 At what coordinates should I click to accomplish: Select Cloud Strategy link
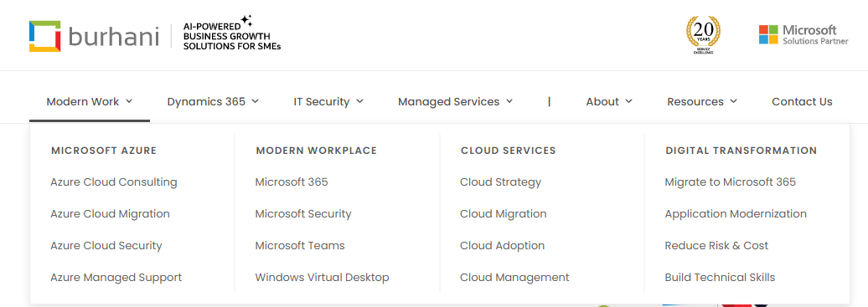tap(500, 182)
